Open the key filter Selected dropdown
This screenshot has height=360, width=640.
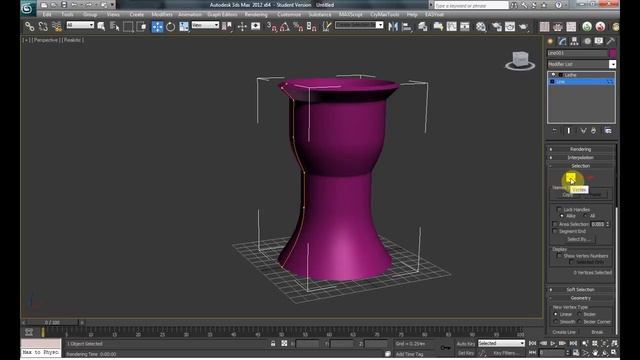pos(501,344)
